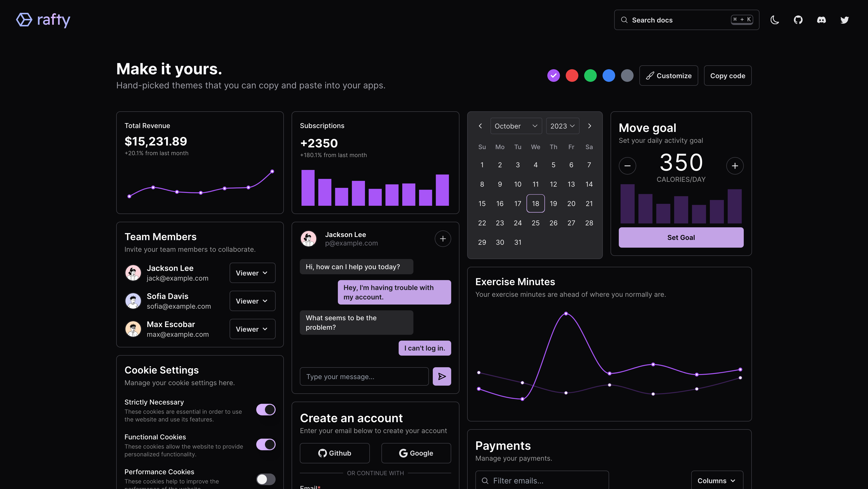The image size is (868, 489).
Task: Sign up with Google
Action: (x=416, y=453)
